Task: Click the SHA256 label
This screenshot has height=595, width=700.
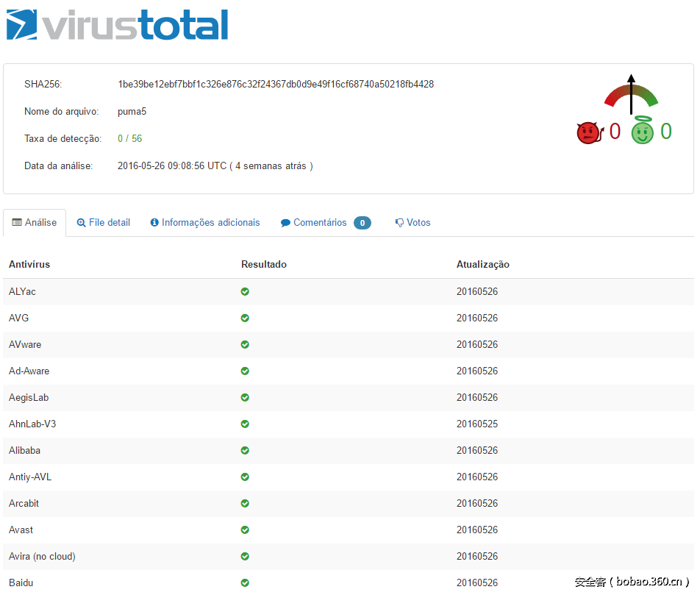Action: click(x=43, y=85)
